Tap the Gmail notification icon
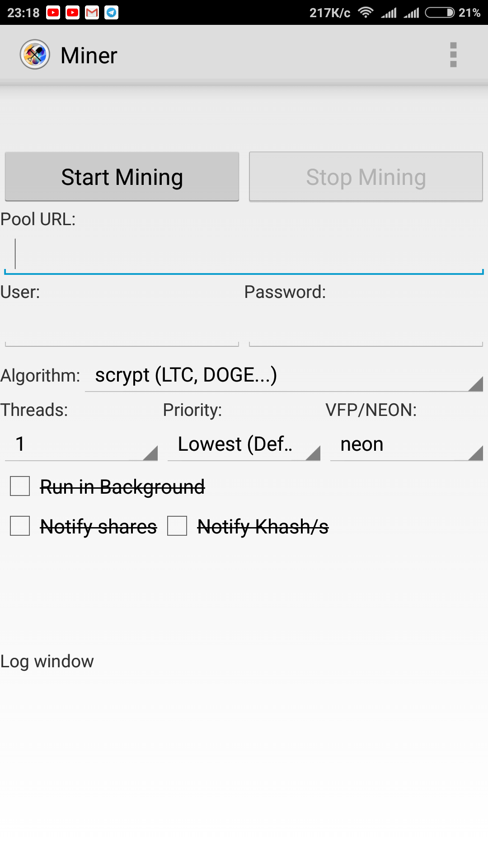Viewport: 488px width, 868px height. 92,13
